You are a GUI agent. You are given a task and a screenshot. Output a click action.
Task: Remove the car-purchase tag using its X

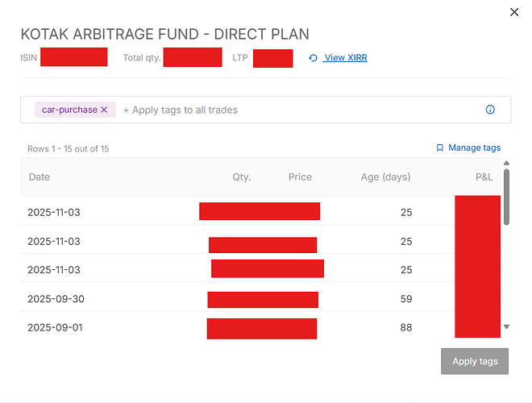[104, 110]
